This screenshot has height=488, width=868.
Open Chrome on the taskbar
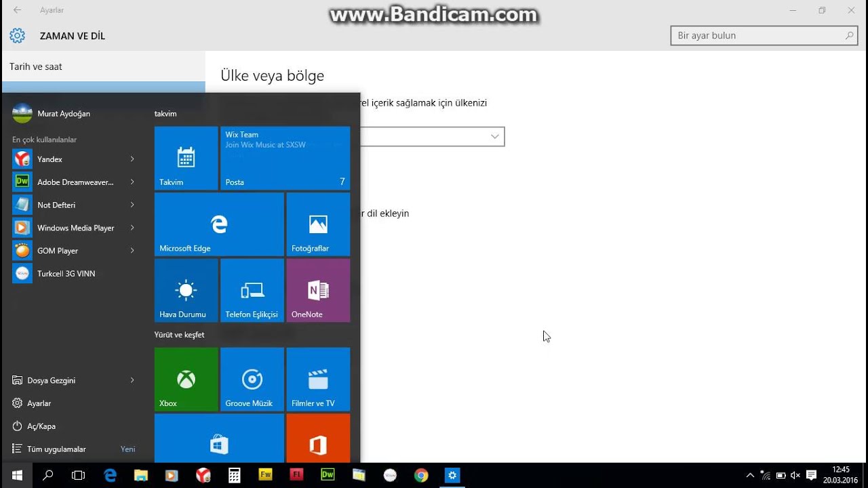pyautogui.click(x=421, y=475)
